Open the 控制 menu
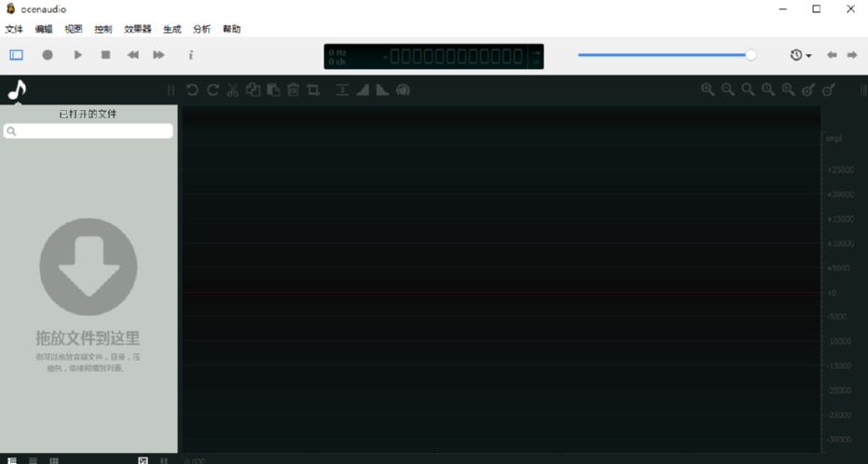 coord(103,29)
